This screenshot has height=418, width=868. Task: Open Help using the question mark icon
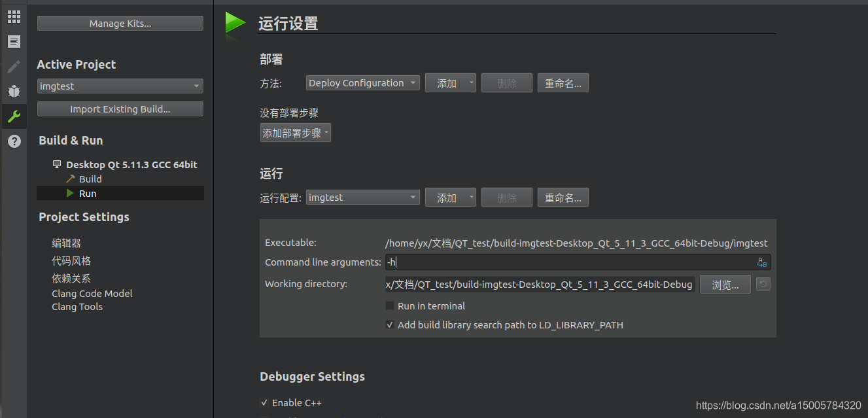click(x=14, y=141)
